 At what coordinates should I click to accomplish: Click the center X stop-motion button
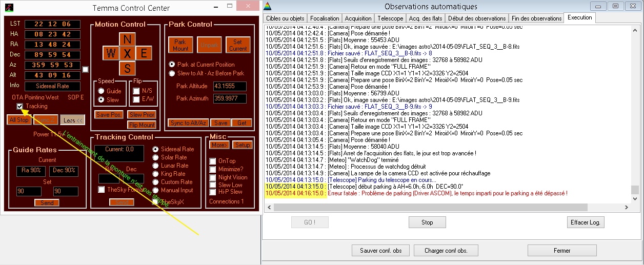pos(128,53)
